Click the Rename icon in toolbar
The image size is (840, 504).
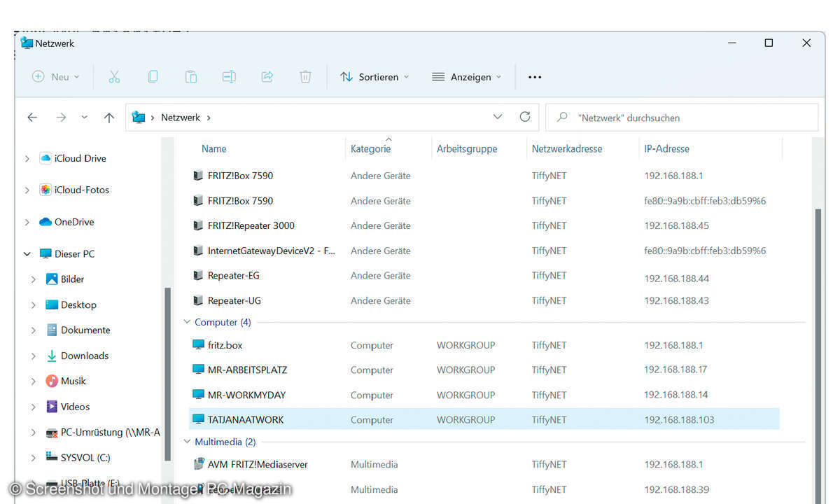229,77
